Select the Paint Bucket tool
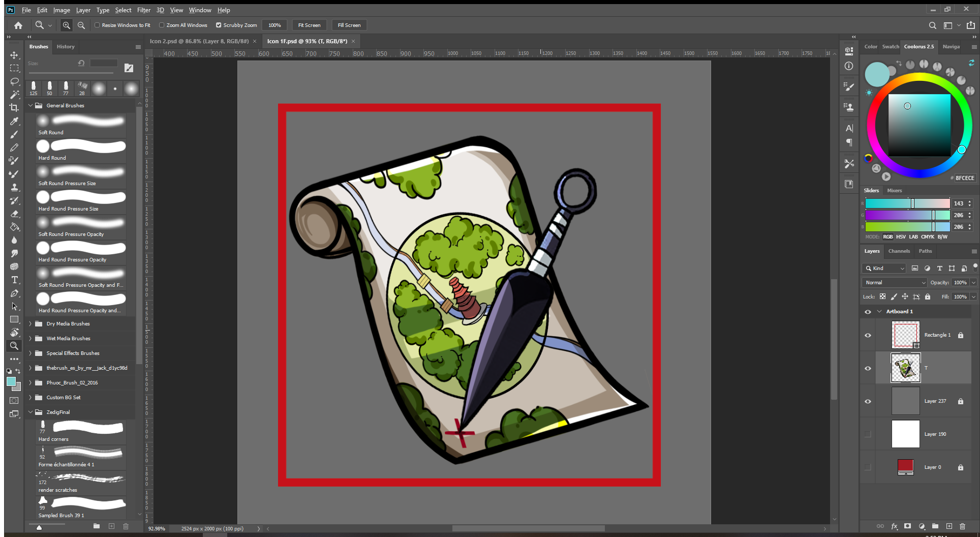The width and height of the screenshot is (980, 537). tap(14, 227)
